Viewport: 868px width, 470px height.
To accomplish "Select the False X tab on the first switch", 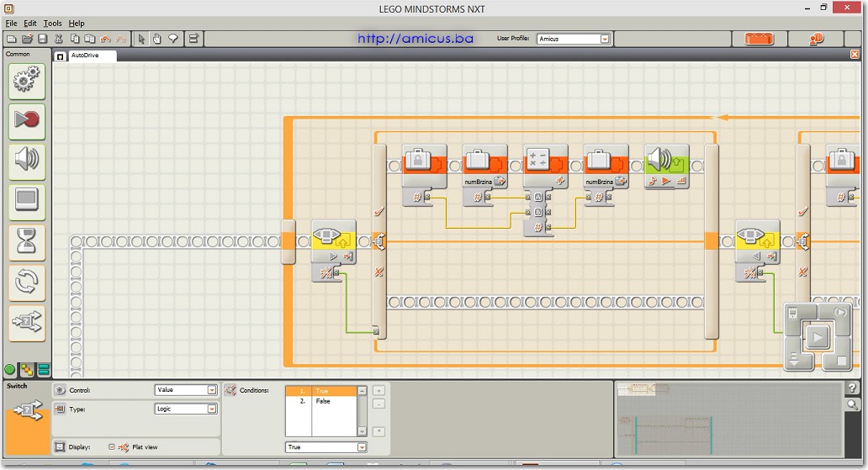I will click(378, 272).
